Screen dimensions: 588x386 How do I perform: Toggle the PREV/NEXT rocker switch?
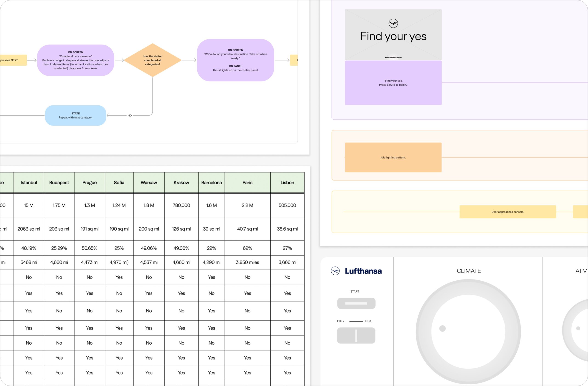(x=356, y=335)
